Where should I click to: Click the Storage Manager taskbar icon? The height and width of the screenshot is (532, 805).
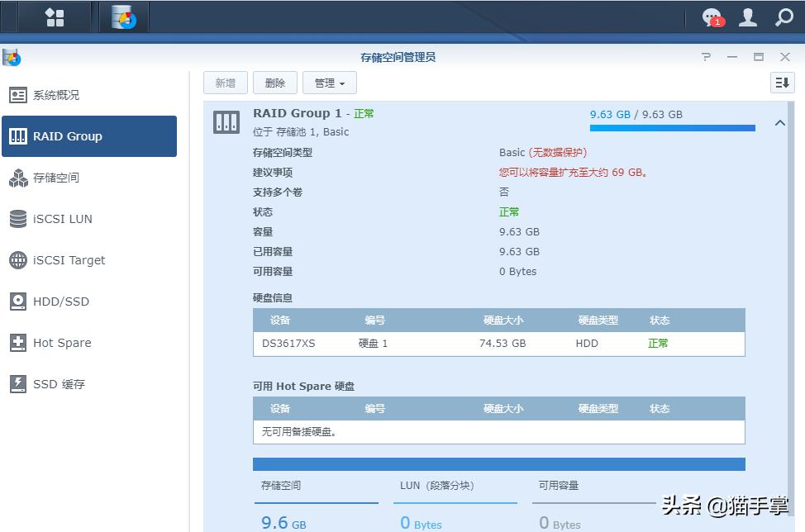122,16
